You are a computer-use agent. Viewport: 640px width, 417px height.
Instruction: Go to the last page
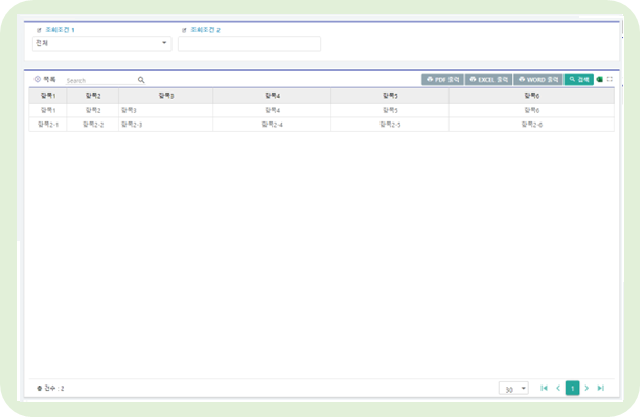[x=601, y=388]
